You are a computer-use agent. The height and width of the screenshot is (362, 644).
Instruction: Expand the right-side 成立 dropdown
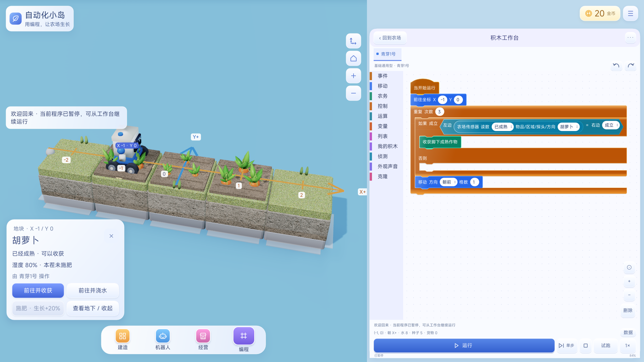tap(611, 125)
